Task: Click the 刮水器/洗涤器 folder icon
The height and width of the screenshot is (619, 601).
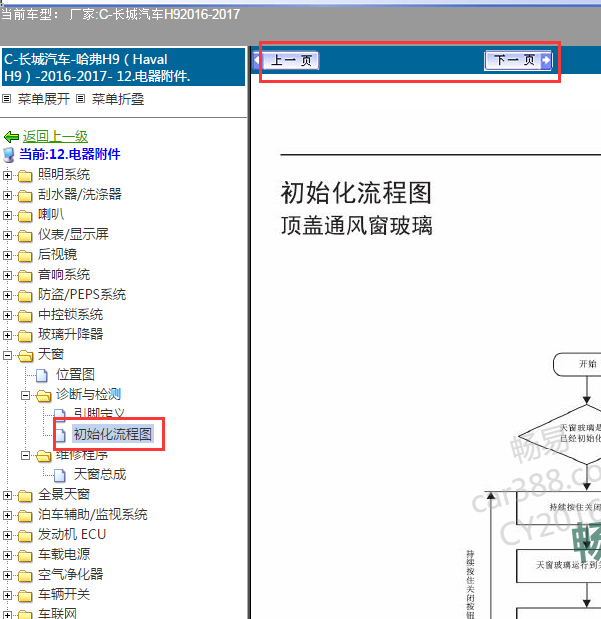Action: pyautogui.click(x=25, y=196)
